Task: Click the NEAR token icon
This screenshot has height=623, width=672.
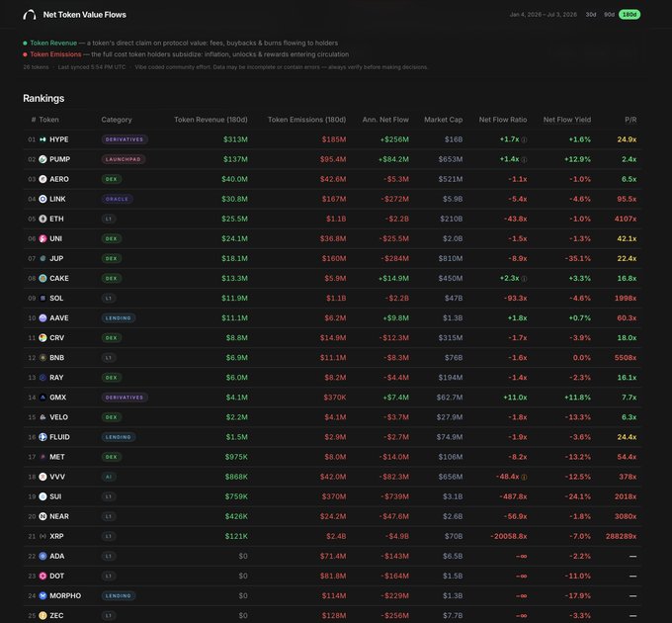Action: [x=42, y=516]
